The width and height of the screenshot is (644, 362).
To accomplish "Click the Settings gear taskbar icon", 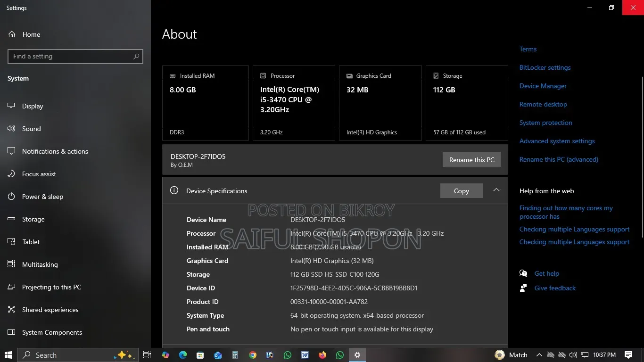I will click(x=357, y=355).
